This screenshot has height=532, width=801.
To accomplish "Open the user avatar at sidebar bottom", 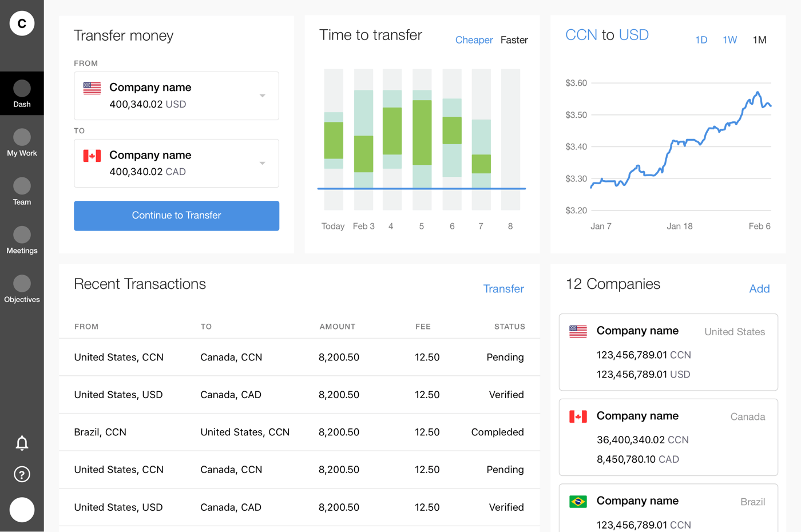I will coord(22,510).
